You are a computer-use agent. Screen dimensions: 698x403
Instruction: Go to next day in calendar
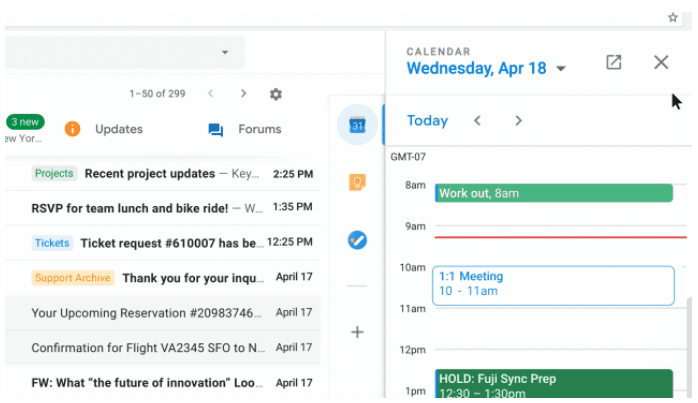518,121
